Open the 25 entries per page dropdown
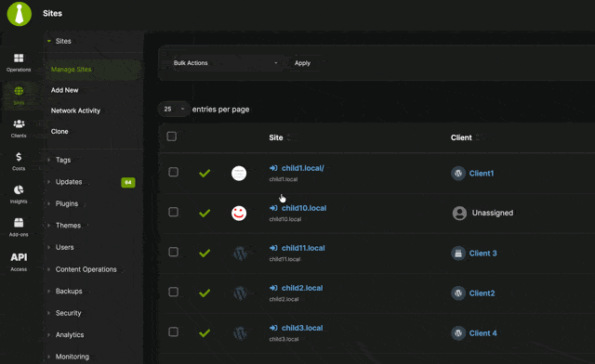 (174, 110)
